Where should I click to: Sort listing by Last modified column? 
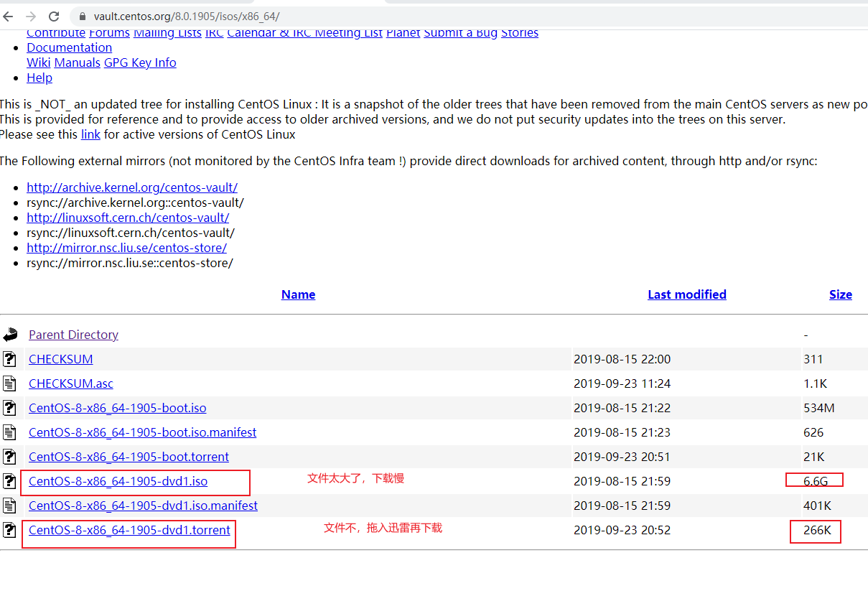[x=687, y=294]
